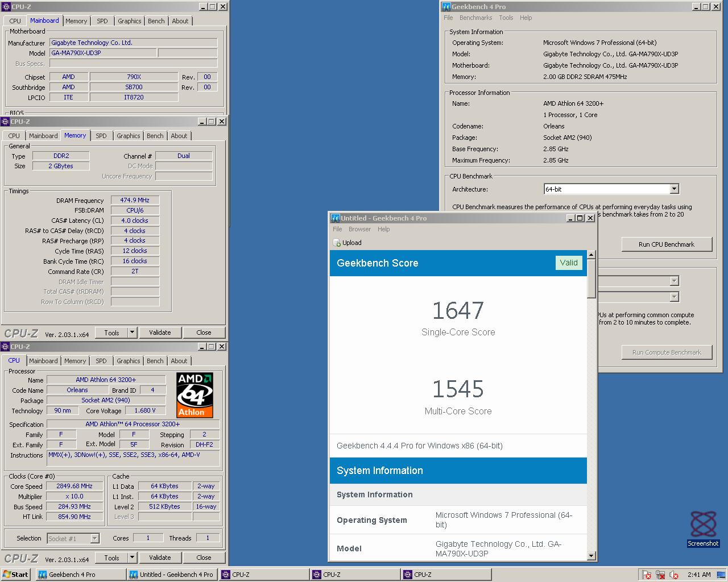
Task: Click Run Compute Benchmark button
Action: [667, 352]
